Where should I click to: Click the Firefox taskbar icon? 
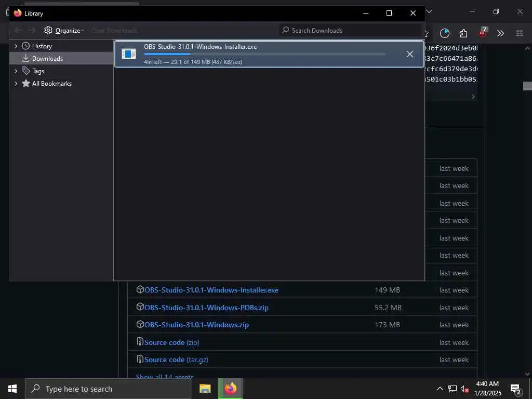coord(231,389)
